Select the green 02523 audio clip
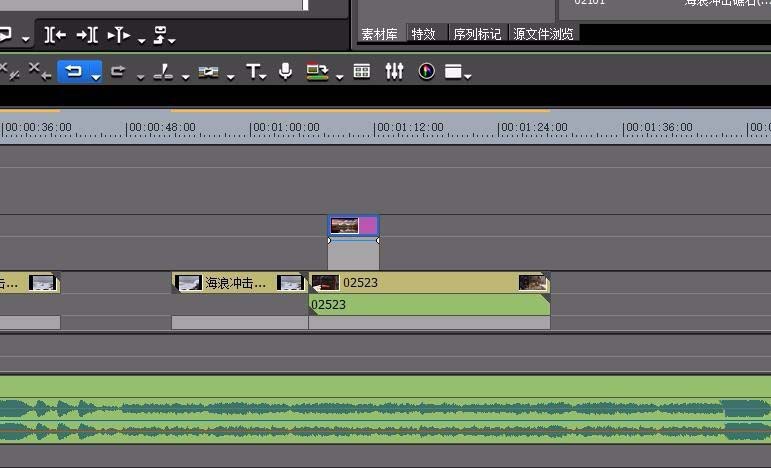This screenshot has height=468, width=771. (429, 305)
